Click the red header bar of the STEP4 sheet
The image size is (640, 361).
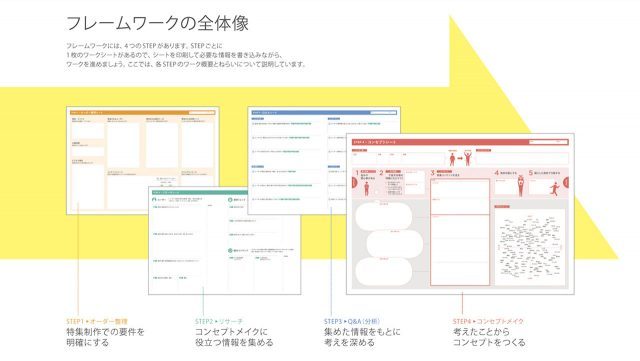click(460, 142)
